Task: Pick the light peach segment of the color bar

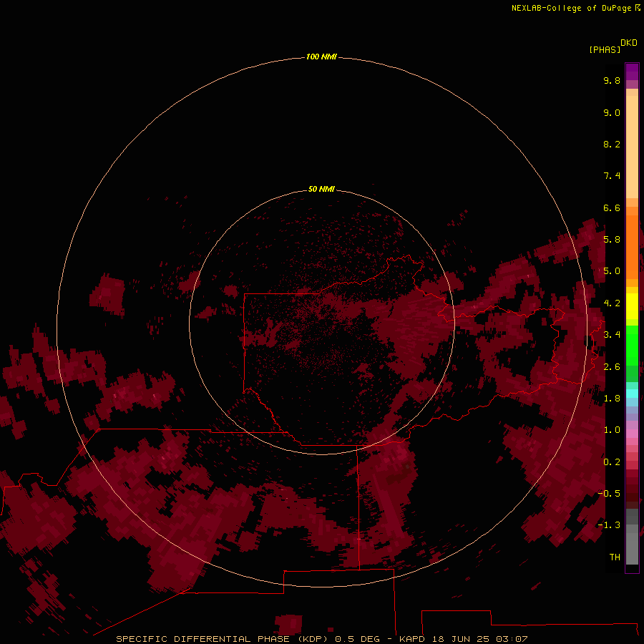Action: click(x=632, y=147)
